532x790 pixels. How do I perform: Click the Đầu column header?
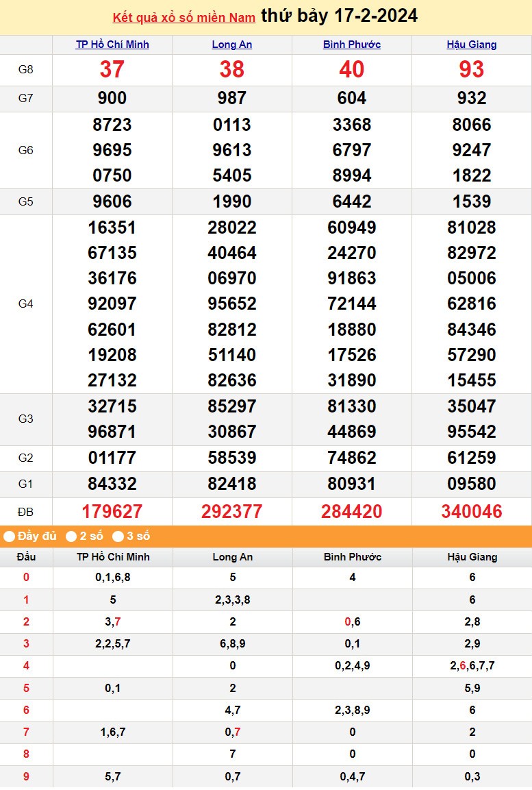[26, 557]
